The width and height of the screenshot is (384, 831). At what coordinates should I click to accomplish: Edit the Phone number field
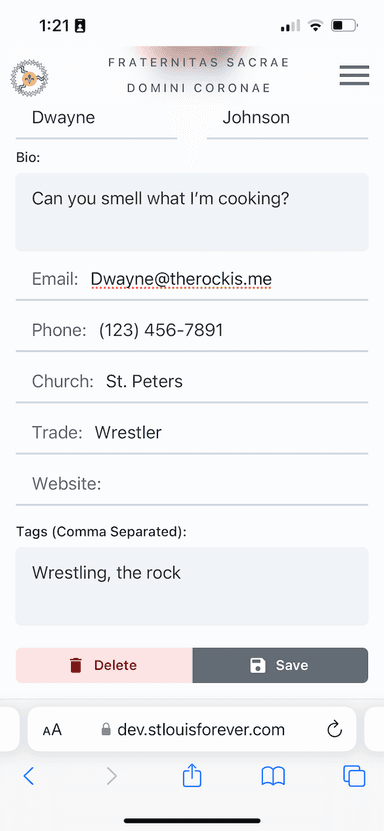pyautogui.click(x=192, y=331)
